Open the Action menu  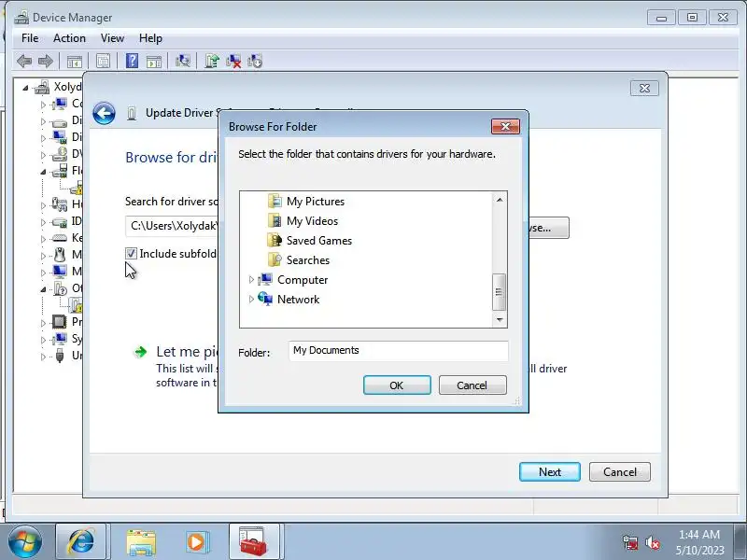coord(69,38)
